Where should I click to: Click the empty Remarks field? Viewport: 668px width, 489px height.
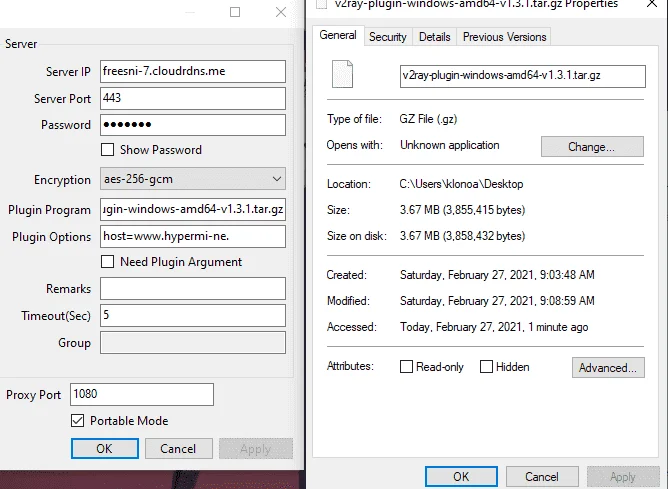click(x=193, y=288)
